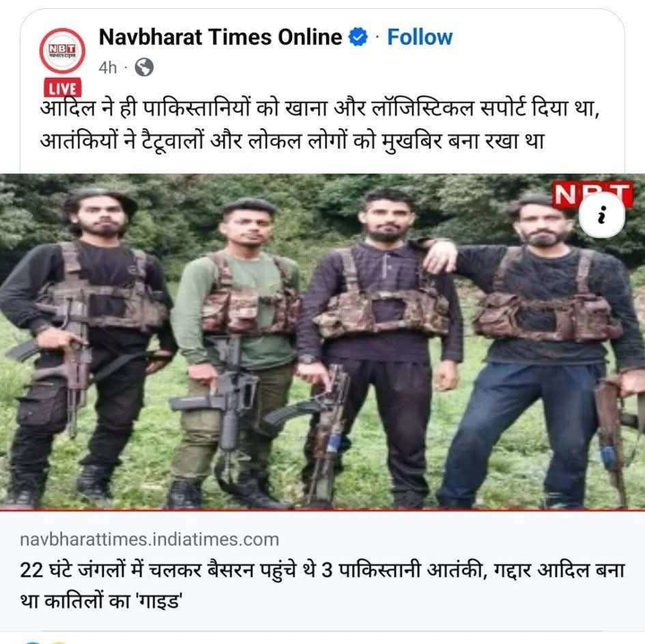The image size is (645, 644).
Task: Tap the red LIVE badge
Action: tap(63, 88)
